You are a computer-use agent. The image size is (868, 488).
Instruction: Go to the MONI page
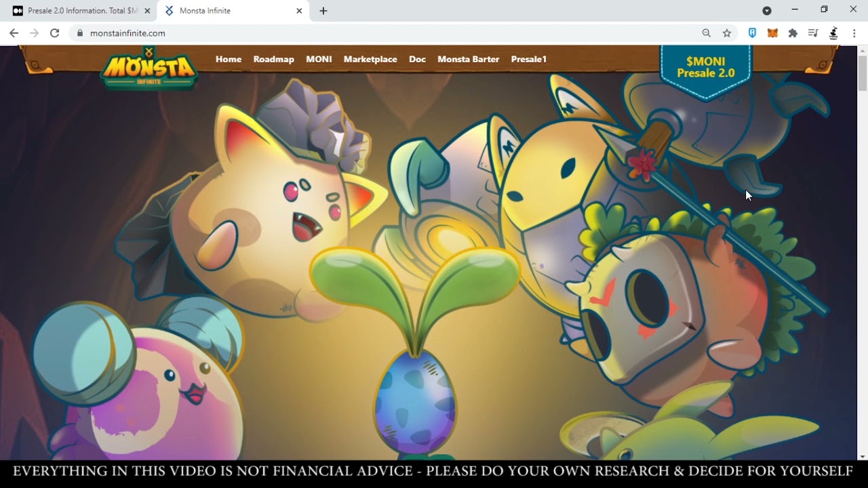point(319,59)
